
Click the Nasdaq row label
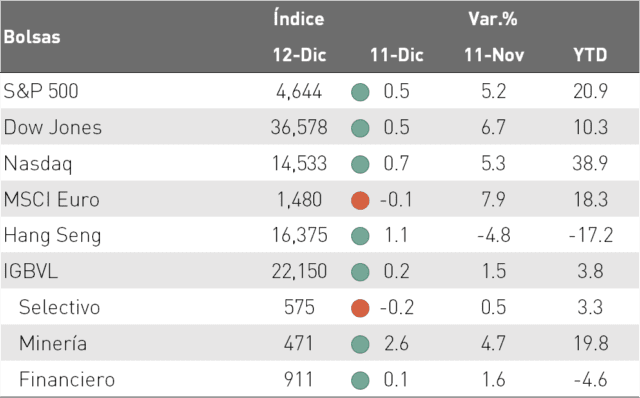[x=38, y=164]
